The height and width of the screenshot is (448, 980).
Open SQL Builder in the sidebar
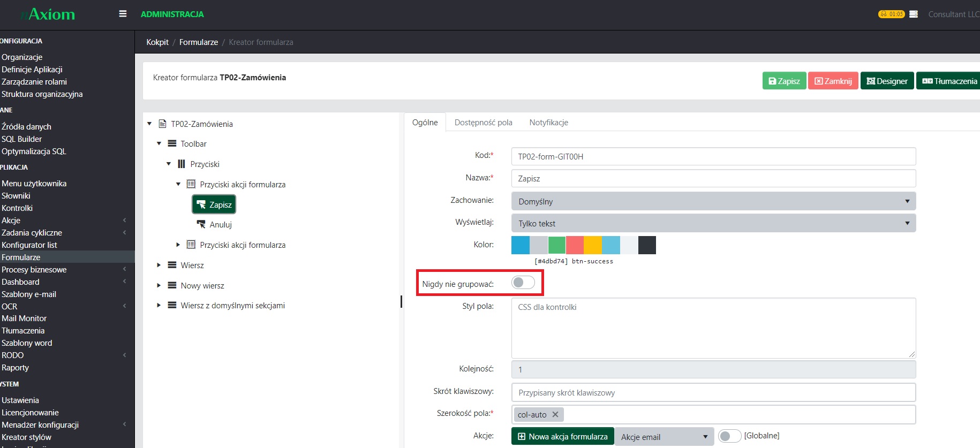(x=22, y=139)
